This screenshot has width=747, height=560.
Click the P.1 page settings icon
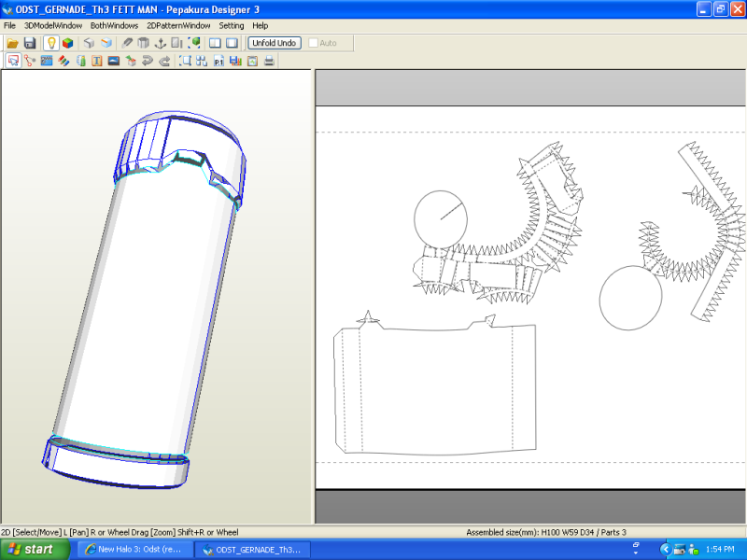[218, 61]
